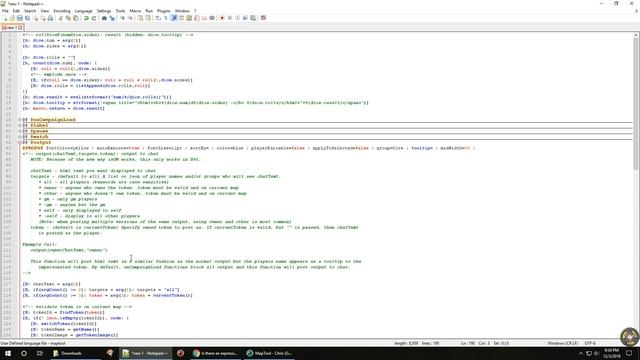Start macro recording with red Record icon
The image size is (640, 360).
point(222,18)
